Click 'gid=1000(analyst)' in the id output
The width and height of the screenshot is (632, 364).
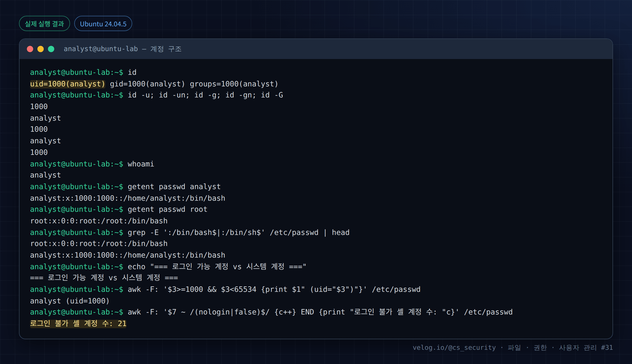(147, 84)
